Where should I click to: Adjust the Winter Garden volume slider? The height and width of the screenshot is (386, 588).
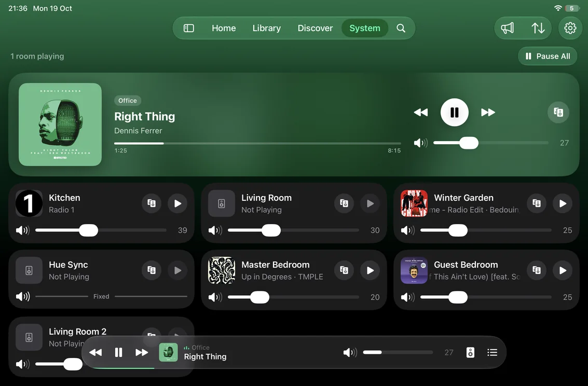tap(486, 230)
